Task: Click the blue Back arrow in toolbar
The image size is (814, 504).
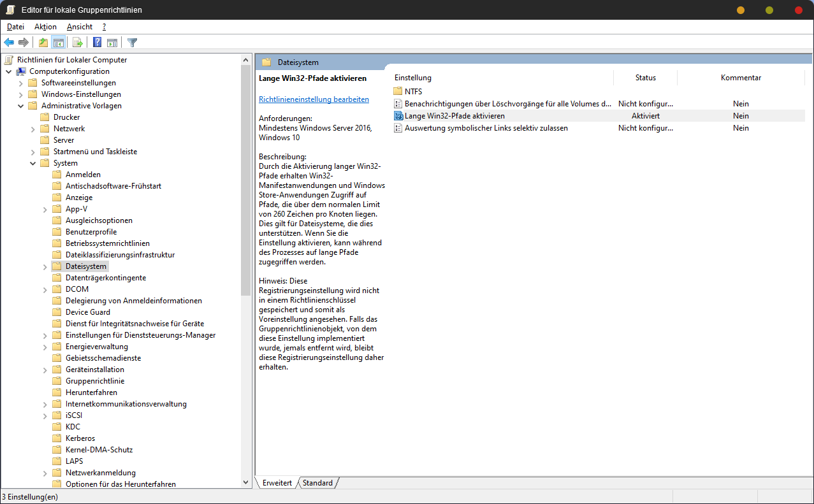Action: 9,43
